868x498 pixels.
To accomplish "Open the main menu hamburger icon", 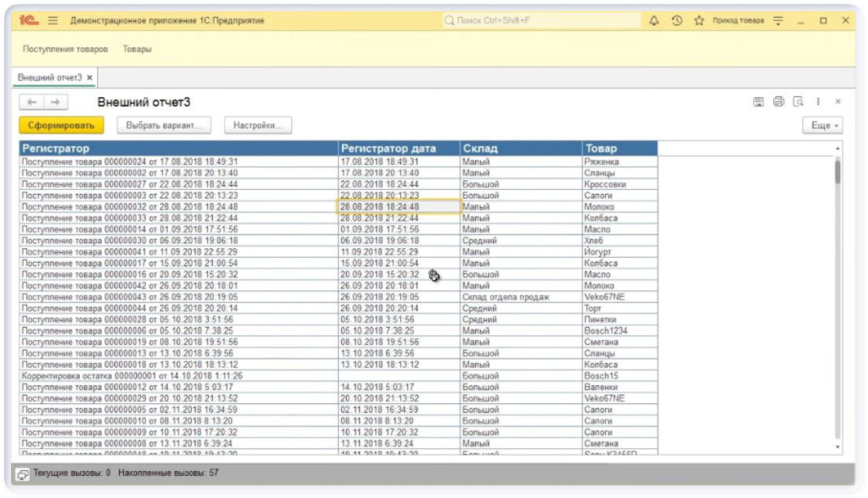I will (53, 21).
